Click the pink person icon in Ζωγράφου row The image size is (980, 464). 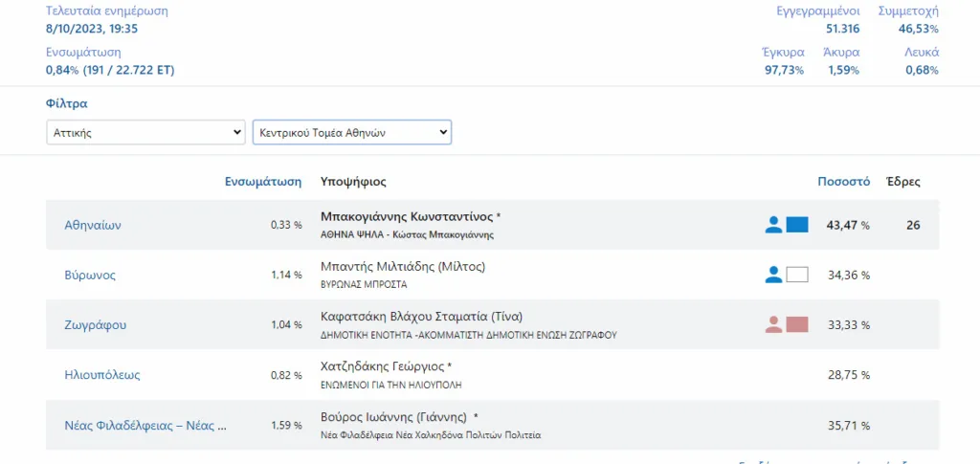(773, 324)
